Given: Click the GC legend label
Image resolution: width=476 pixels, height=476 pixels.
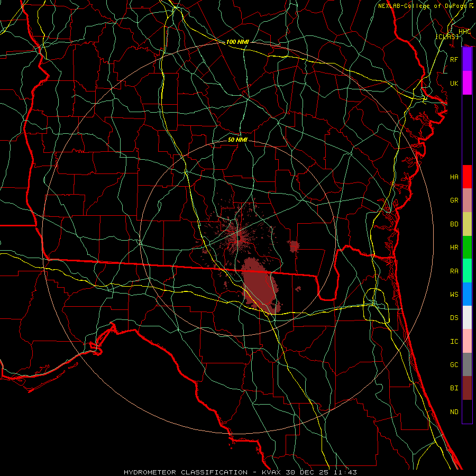Looking at the screenshot, I should pos(454,365).
